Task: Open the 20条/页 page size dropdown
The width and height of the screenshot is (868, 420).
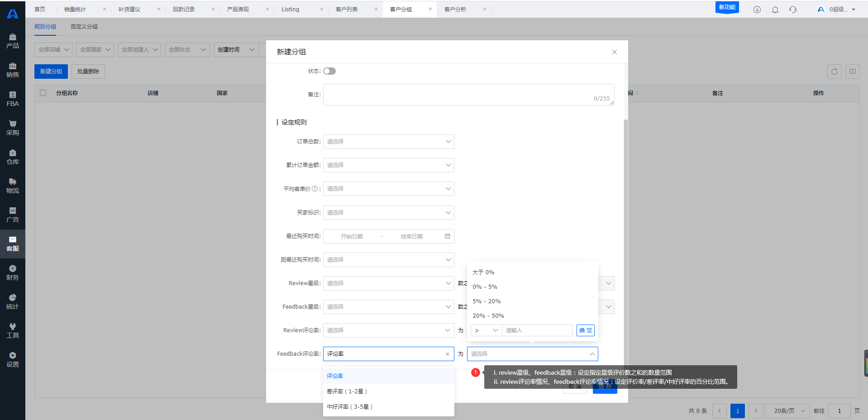Action: tap(787, 411)
